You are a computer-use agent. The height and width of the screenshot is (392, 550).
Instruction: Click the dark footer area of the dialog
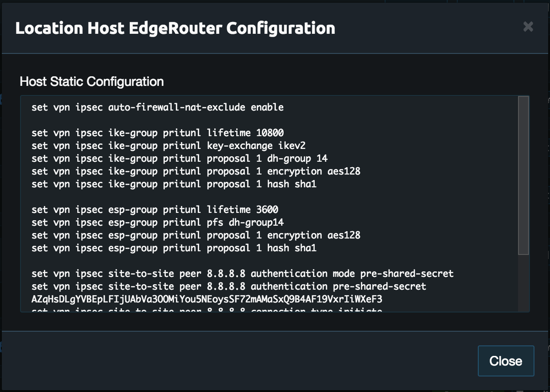point(183,361)
